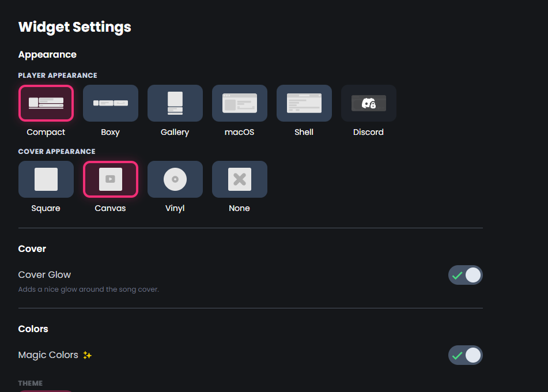
Task: Click the pink theme swatch under THEME
Action: point(46,391)
